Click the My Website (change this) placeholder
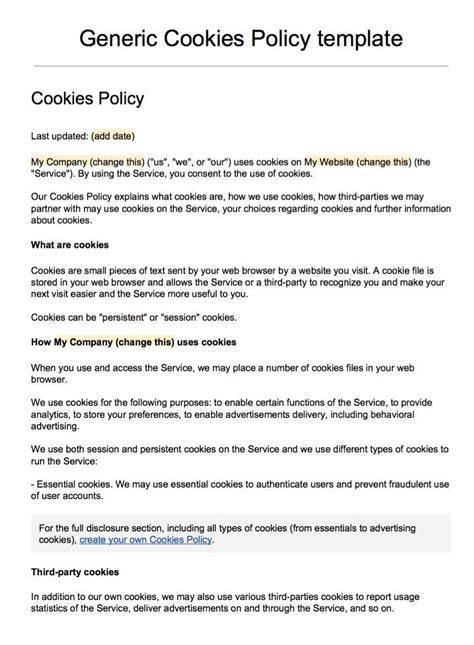This screenshot has height=645, width=474. click(358, 162)
